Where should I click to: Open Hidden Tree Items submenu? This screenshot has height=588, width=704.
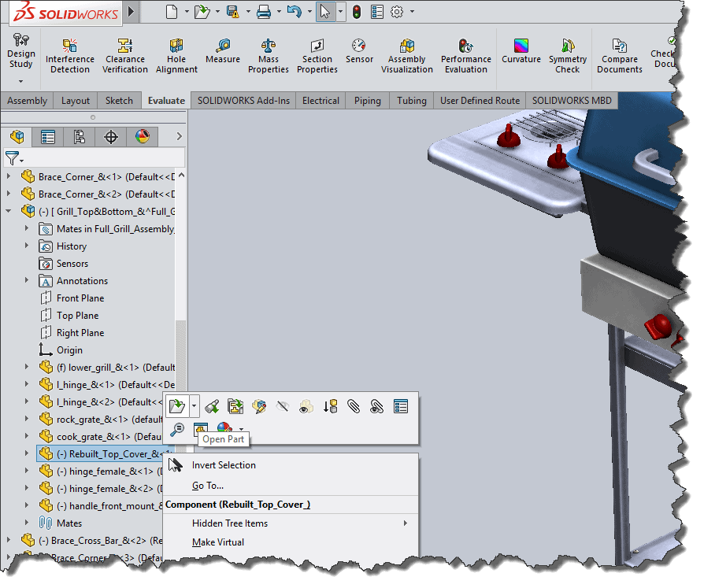(x=291, y=523)
